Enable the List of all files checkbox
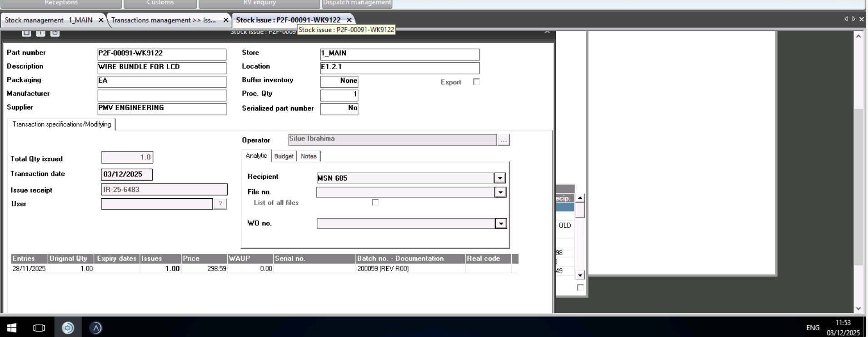The width and height of the screenshot is (868, 337). [375, 202]
